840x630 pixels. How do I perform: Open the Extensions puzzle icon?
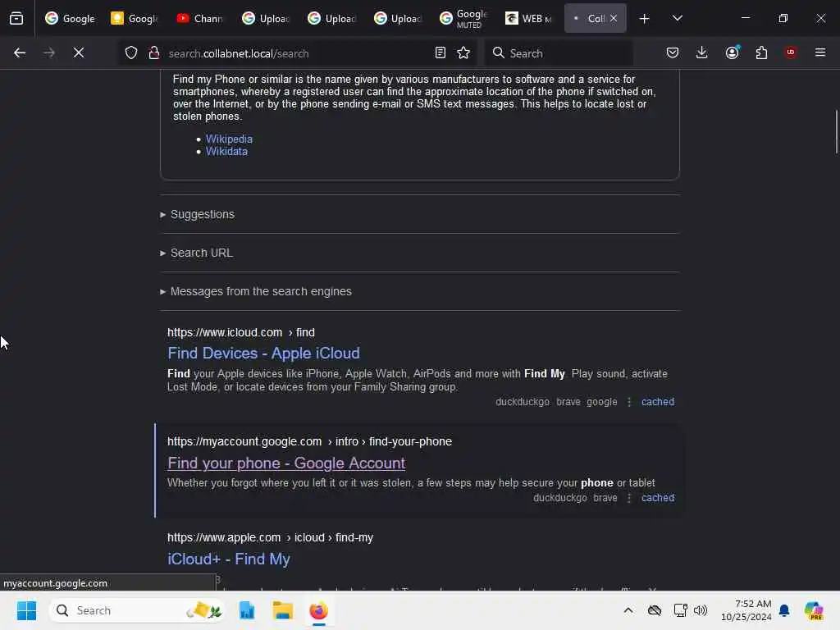761,52
